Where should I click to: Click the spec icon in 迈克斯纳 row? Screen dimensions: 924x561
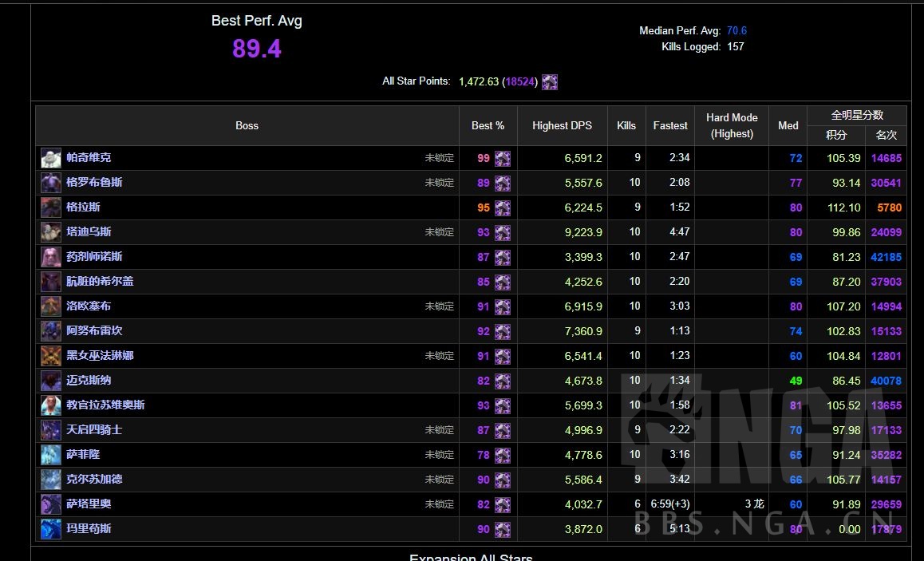(503, 381)
